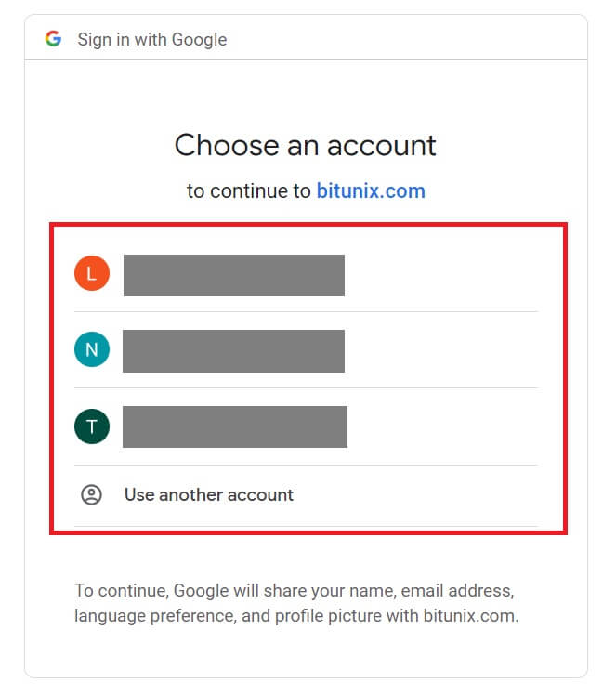
Task: Click the "Sign in with Google" header text
Action: pos(151,40)
